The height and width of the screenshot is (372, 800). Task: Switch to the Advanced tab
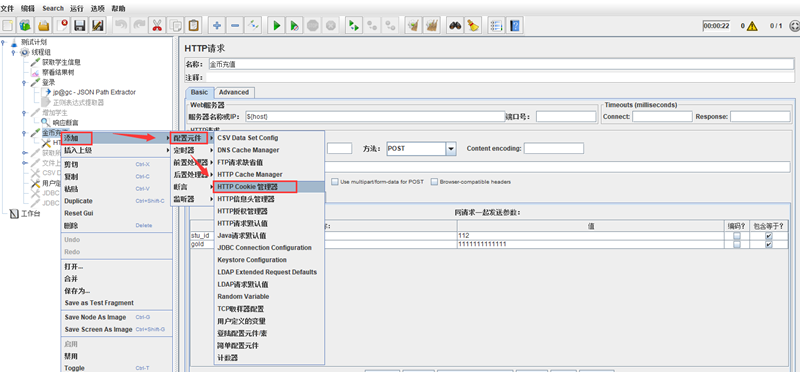click(x=234, y=92)
